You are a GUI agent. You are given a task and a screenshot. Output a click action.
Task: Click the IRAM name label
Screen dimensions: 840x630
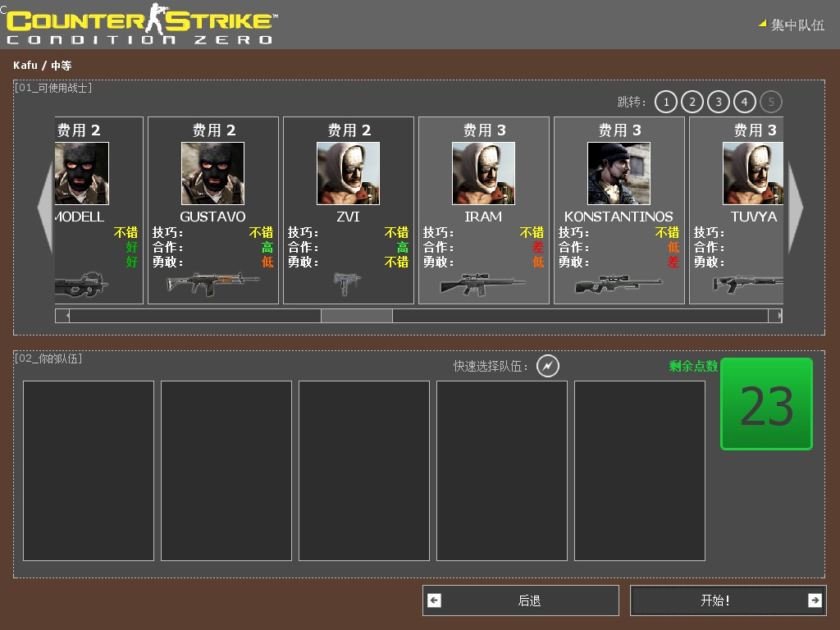483,217
